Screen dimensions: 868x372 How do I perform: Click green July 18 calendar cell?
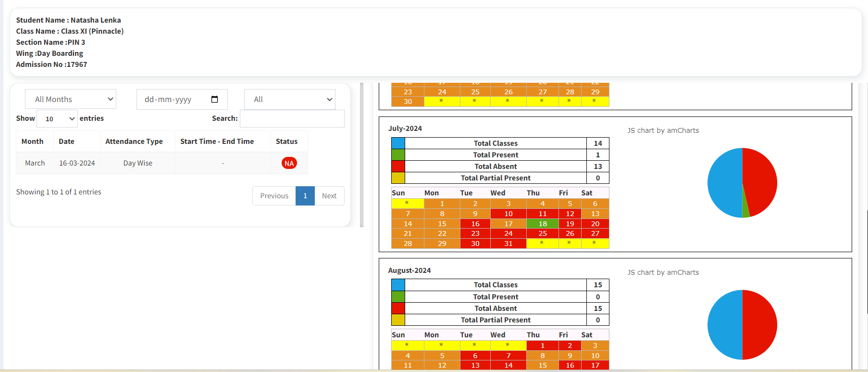(542, 223)
